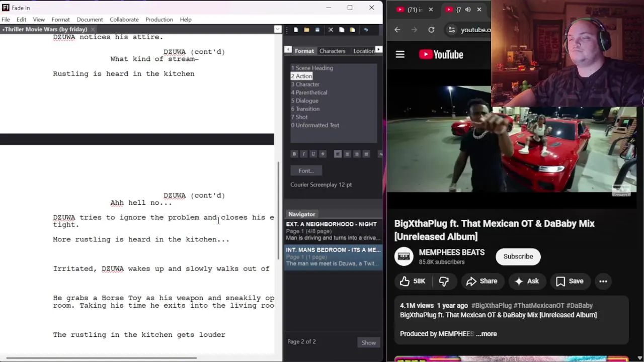Open the Document menu

point(90,20)
